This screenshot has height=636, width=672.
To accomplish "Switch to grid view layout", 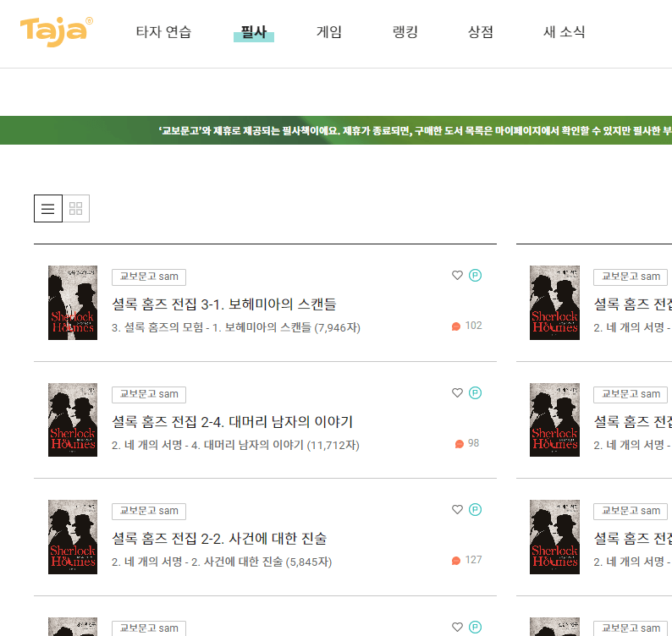I will 76,209.
